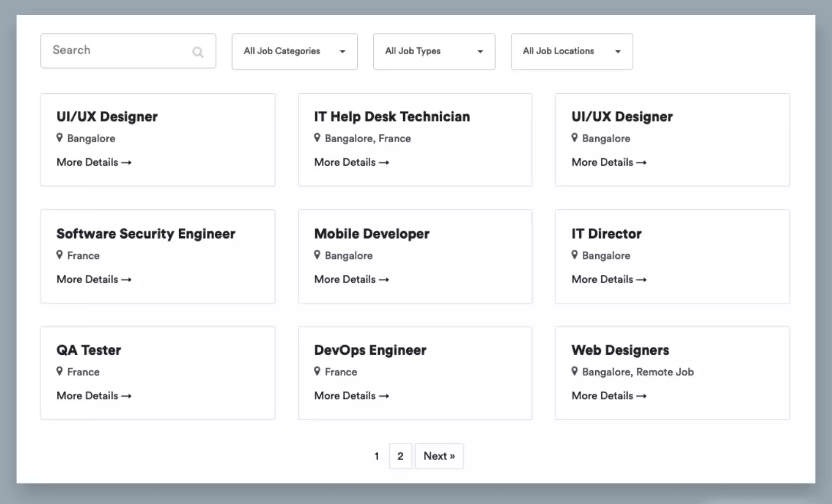Open Mobile Developer job title
Viewport: 832px width, 504px height.
tap(372, 234)
